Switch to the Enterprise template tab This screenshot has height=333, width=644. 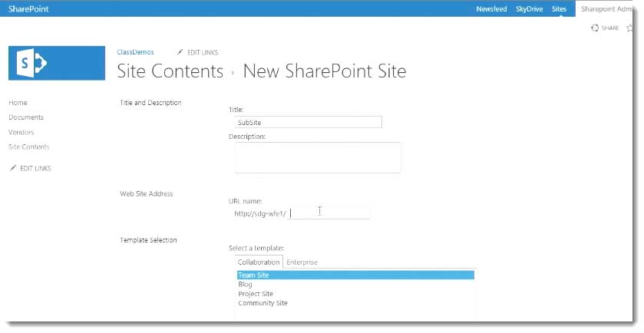click(302, 262)
